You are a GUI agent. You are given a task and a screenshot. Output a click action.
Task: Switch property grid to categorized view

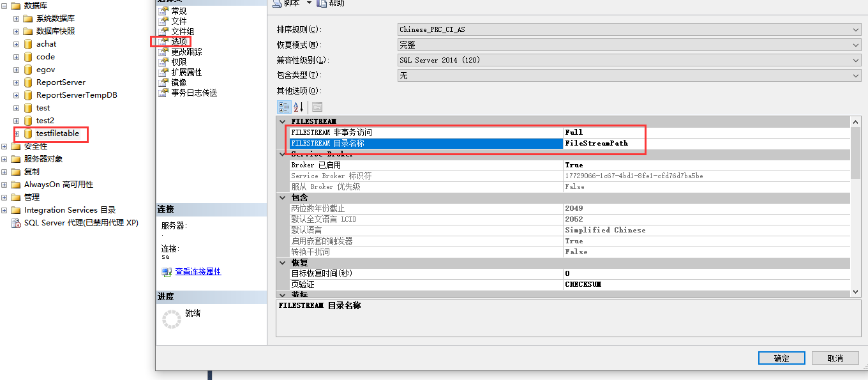click(x=283, y=107)
